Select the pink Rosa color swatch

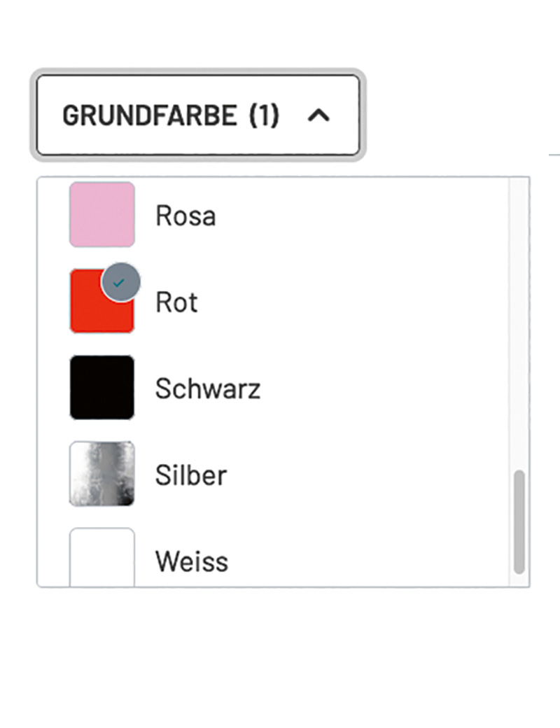point(101,214)
